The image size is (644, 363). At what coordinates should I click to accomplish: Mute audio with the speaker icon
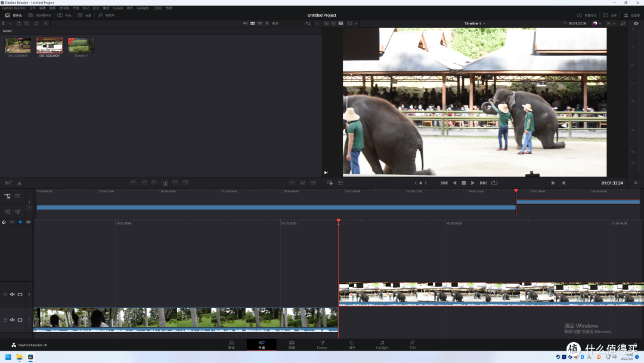(x=636, y=23)
